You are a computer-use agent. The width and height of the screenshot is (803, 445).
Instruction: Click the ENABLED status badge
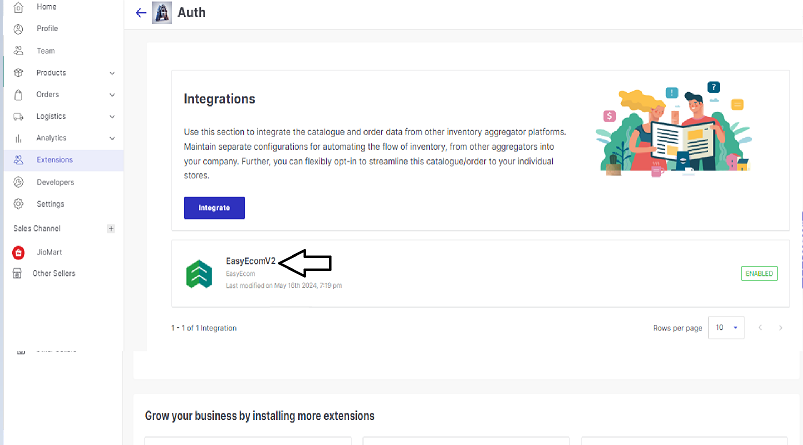[x=759, y=273]
